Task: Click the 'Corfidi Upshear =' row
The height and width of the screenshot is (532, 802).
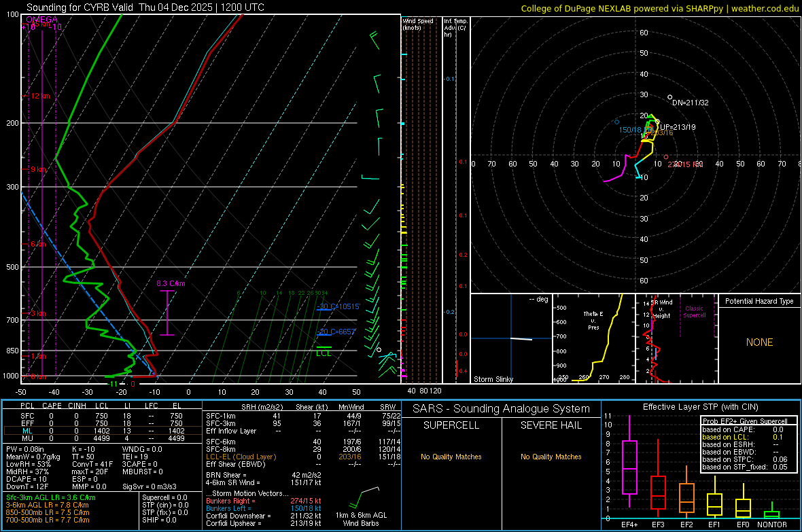Action: pyautogui.click(x=264, y=523)
